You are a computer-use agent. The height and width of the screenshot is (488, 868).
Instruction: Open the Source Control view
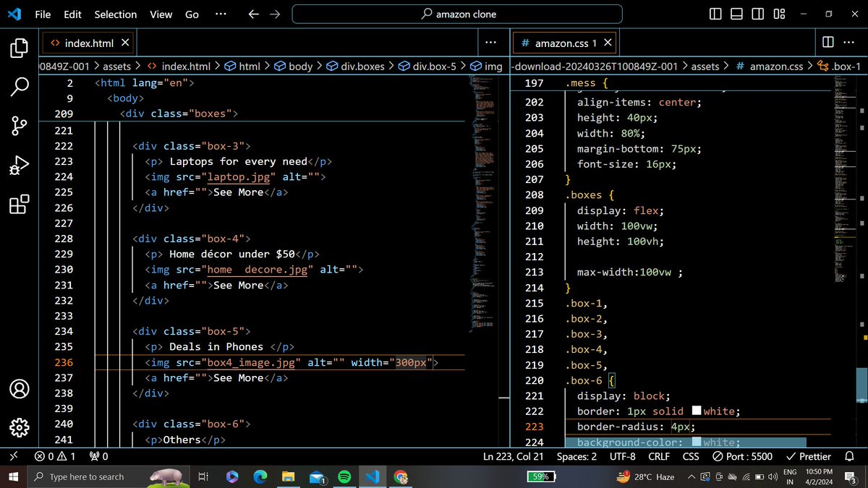[19, 126]
